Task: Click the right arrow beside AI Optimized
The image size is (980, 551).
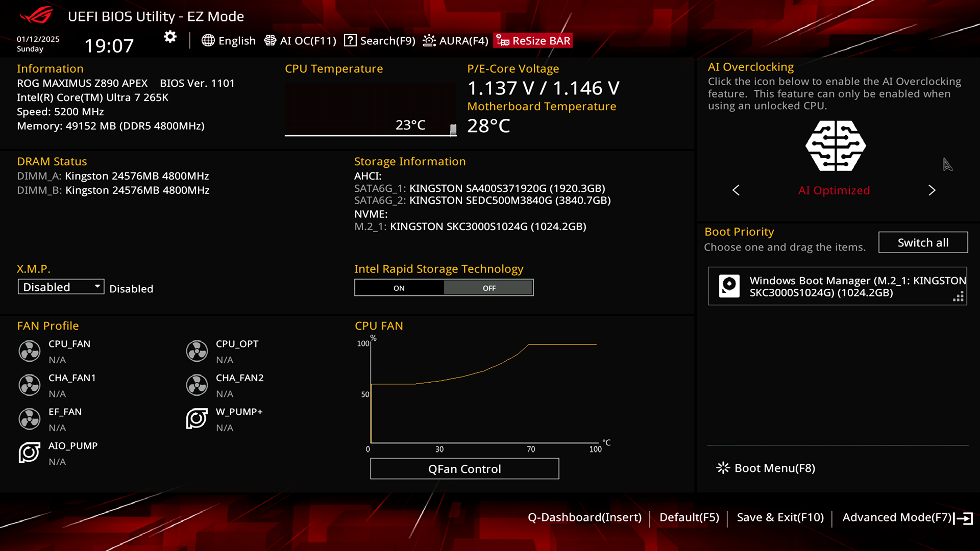Action: (x=933, y=190)
